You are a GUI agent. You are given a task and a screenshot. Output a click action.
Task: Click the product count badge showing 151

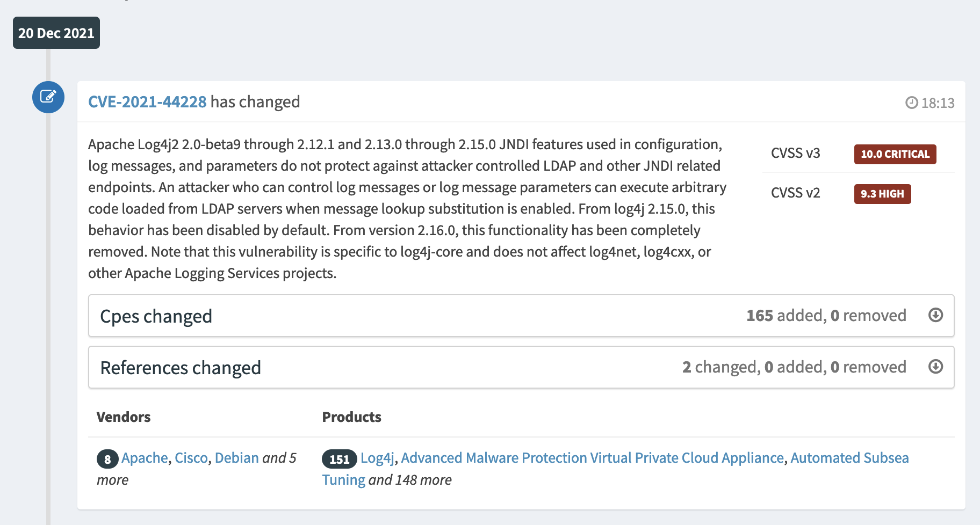(x=339, y=459)
